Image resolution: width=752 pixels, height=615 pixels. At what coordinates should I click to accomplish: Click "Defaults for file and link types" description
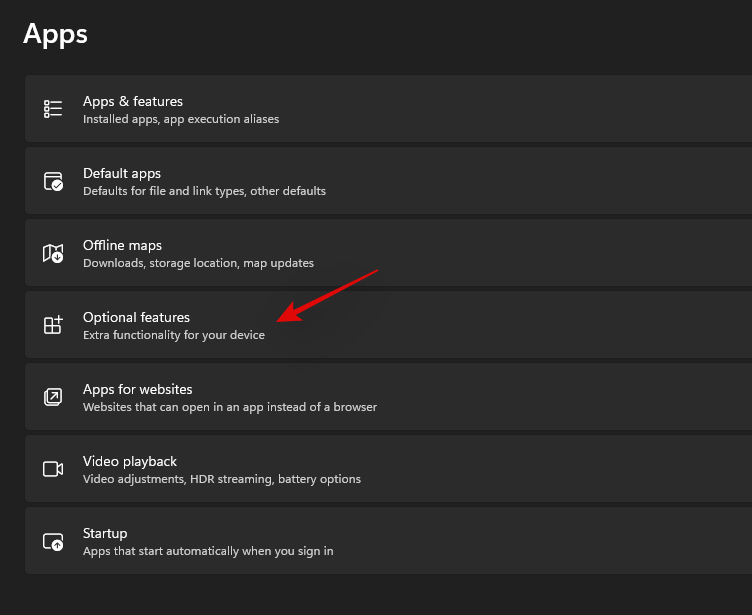pyautogui.click(x=204, y=191)
